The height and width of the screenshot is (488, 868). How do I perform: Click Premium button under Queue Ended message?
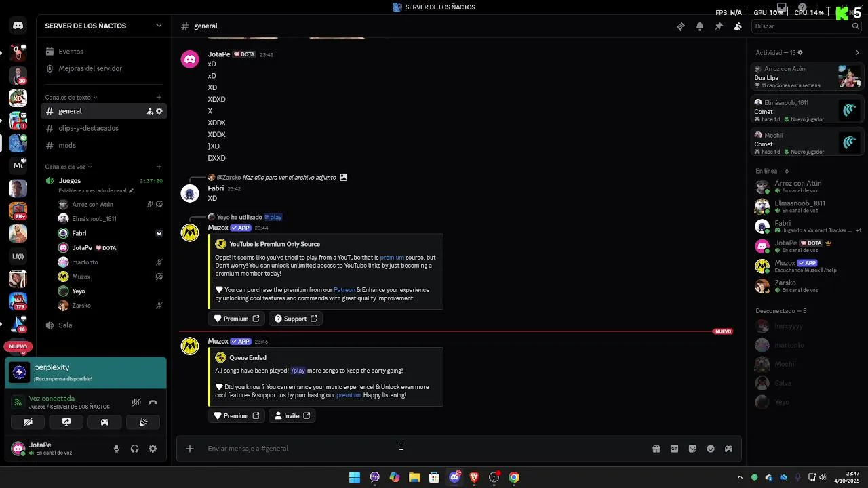237,415
